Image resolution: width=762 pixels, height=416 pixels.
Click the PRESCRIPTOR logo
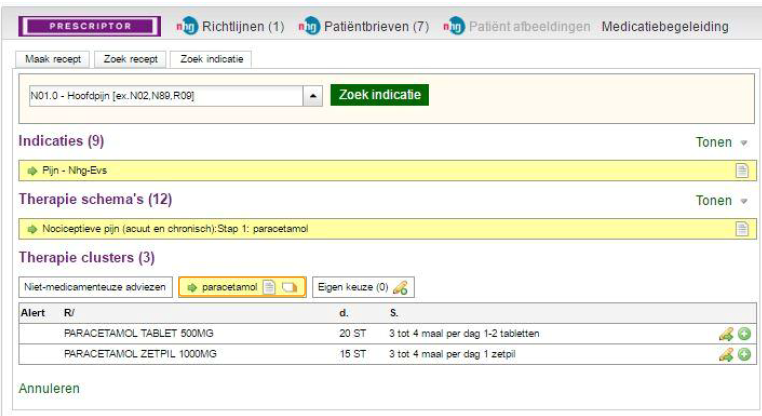coord(89,26)
